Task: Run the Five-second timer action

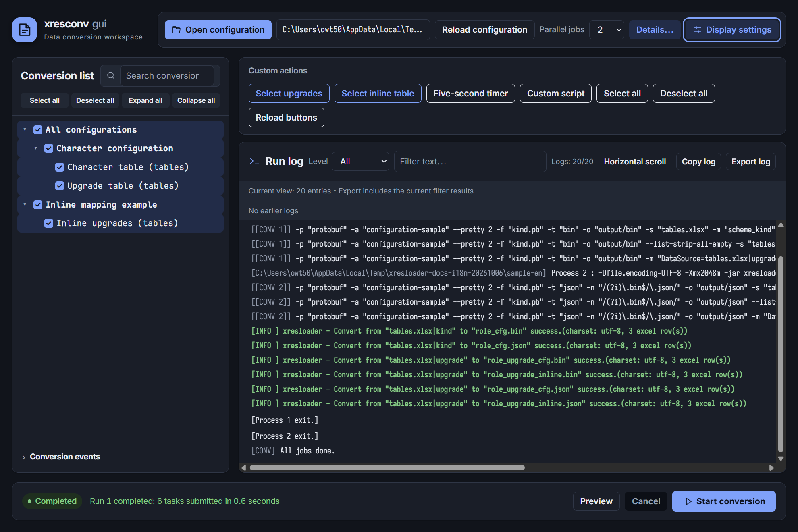Action: click(x=470, y=94)
